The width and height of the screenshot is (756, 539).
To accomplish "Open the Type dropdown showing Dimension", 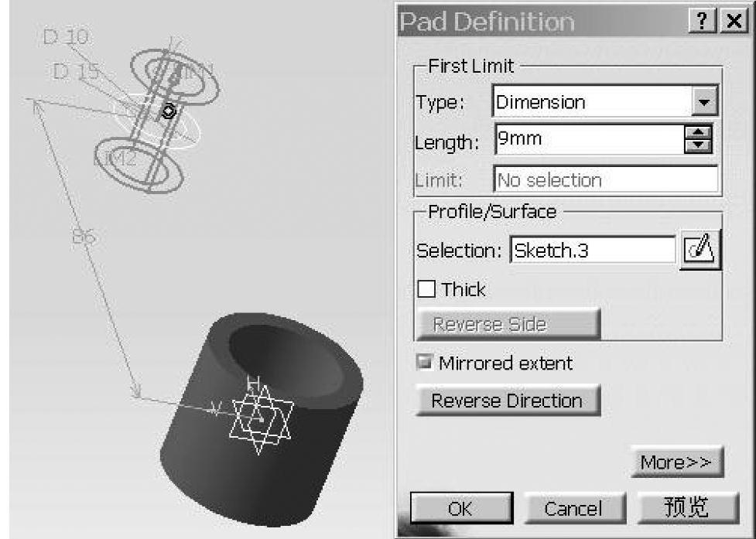I will (704, 101).
